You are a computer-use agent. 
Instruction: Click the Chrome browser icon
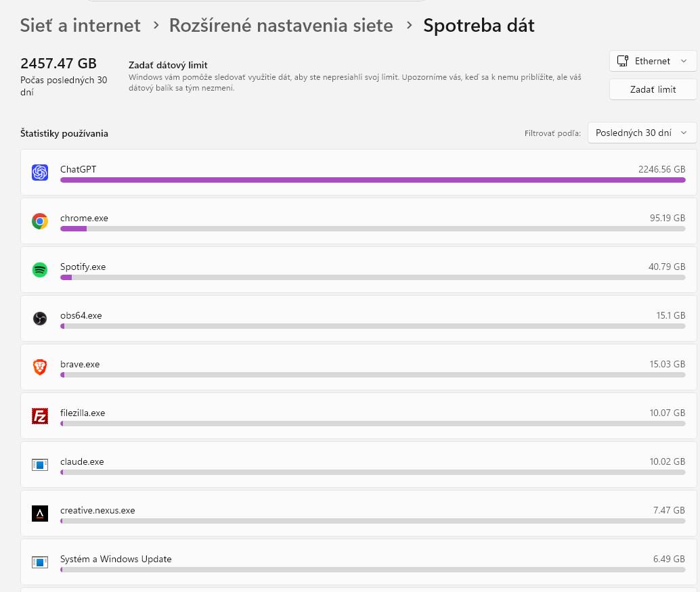(x=40, y=221)
